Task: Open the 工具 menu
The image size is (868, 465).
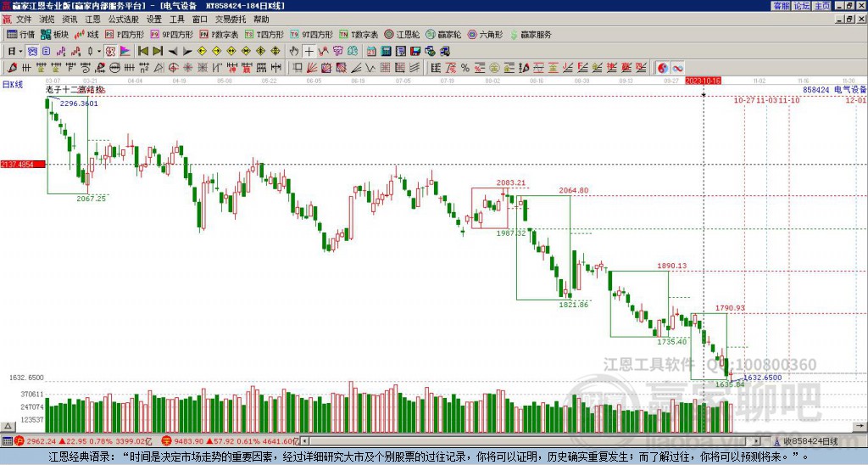Action: 177,20
